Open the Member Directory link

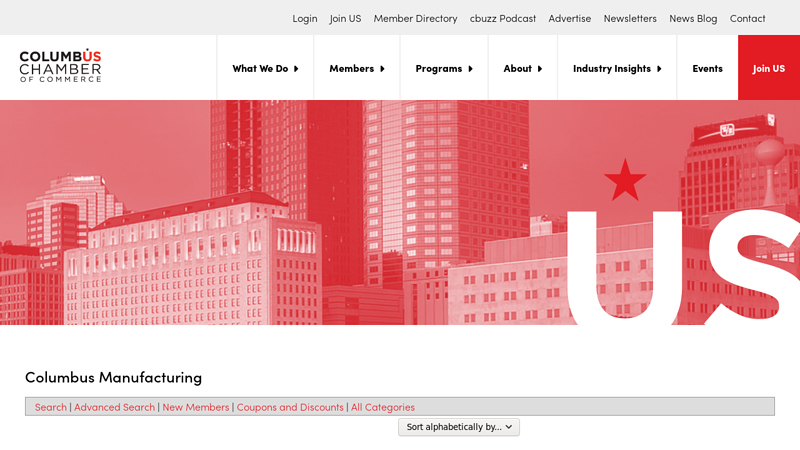(x=415, y=18)
